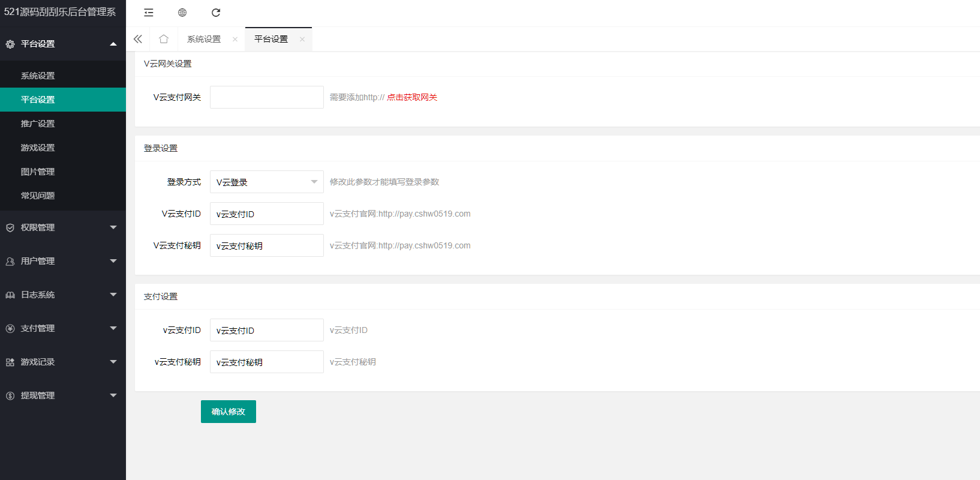Expand the 支付管理 menu
Viewport: 980px width, 480px height.
point(63,328)
